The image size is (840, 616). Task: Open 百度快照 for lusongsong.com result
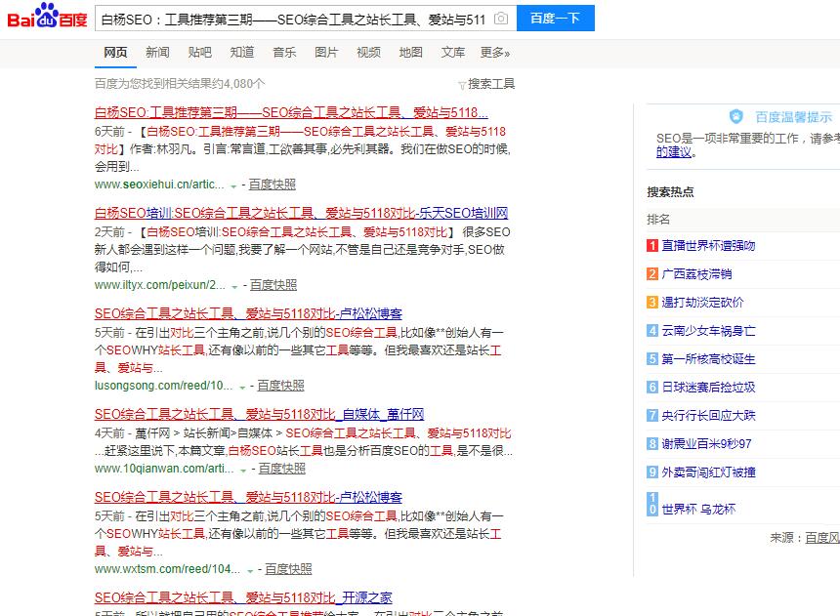click(x=280, y=386)
